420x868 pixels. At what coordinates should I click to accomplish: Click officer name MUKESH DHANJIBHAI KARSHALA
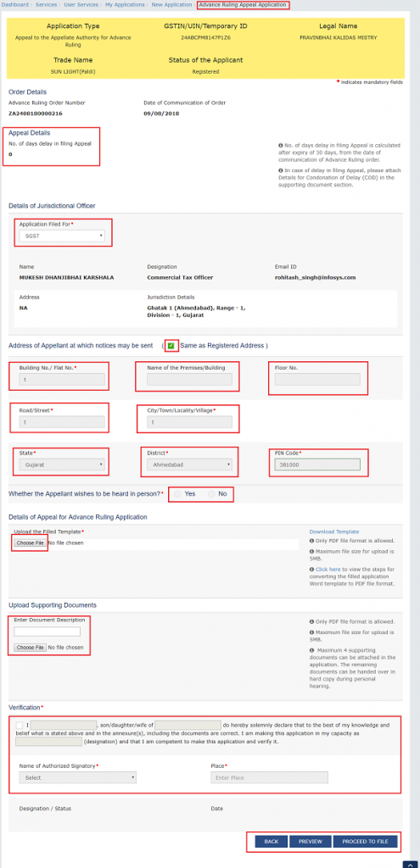point(66,277)
